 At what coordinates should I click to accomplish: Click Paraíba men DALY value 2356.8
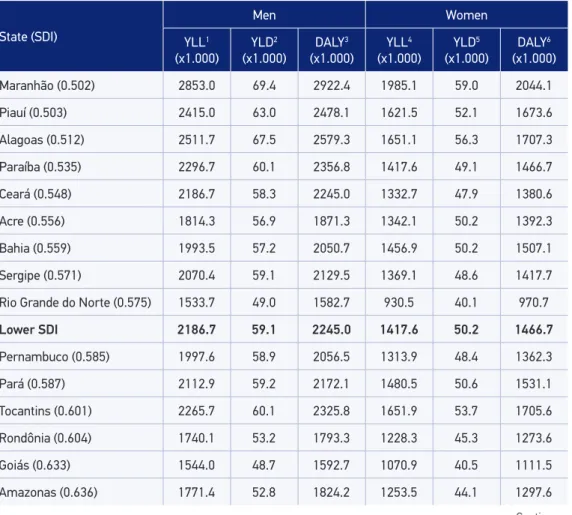332,167
